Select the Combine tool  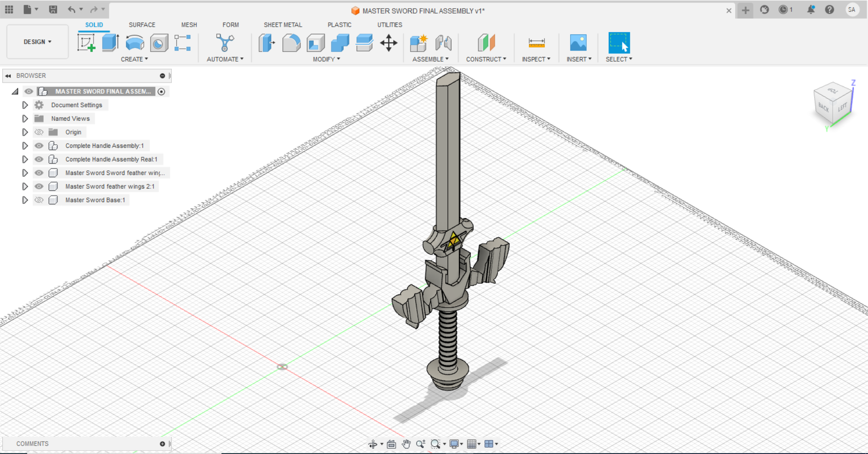click(340, 43)
